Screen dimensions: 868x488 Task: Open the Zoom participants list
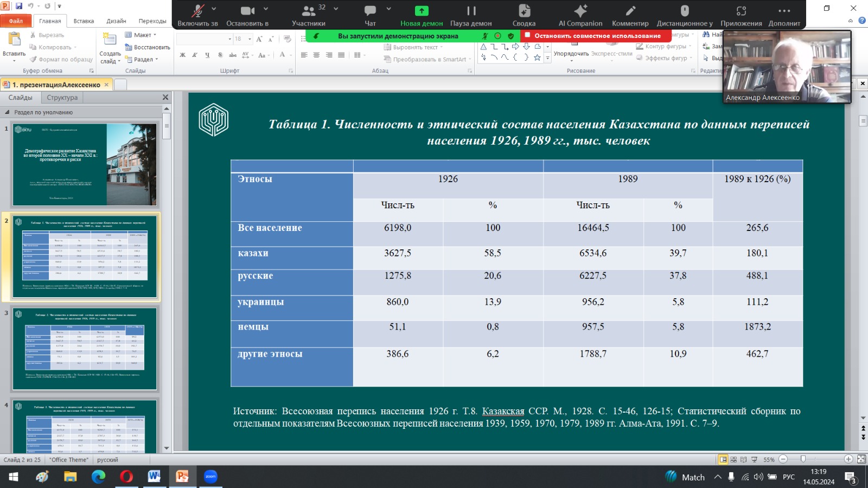point(309,11)
